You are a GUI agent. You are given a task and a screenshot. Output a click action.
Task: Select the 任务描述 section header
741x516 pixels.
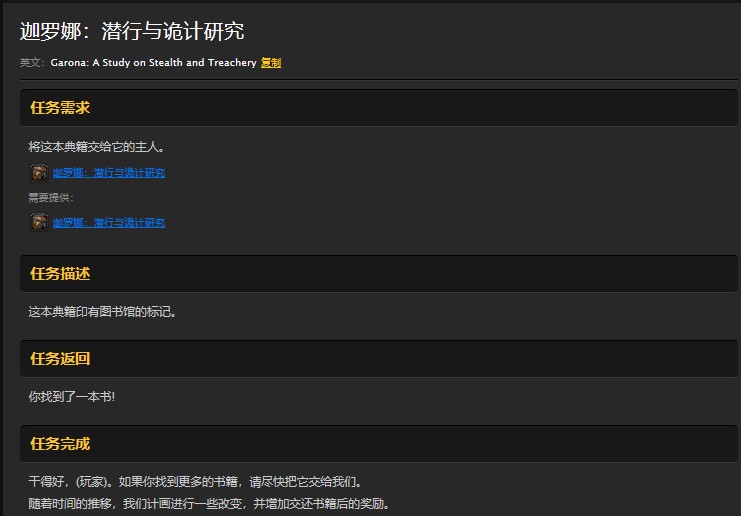60,274
